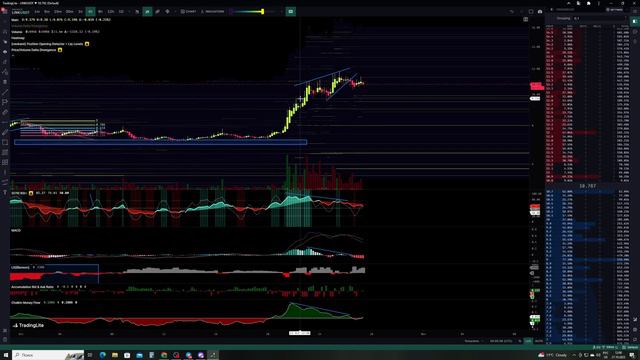
Task: Open dropdown arrow next to diamond icon
Action: [x=176, y=11]
